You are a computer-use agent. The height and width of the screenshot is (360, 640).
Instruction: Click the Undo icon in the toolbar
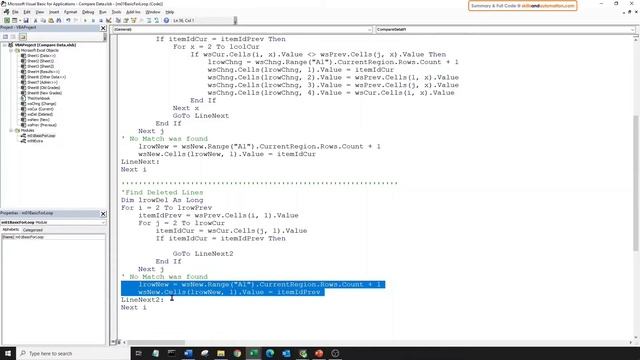(x=68, y=20)
